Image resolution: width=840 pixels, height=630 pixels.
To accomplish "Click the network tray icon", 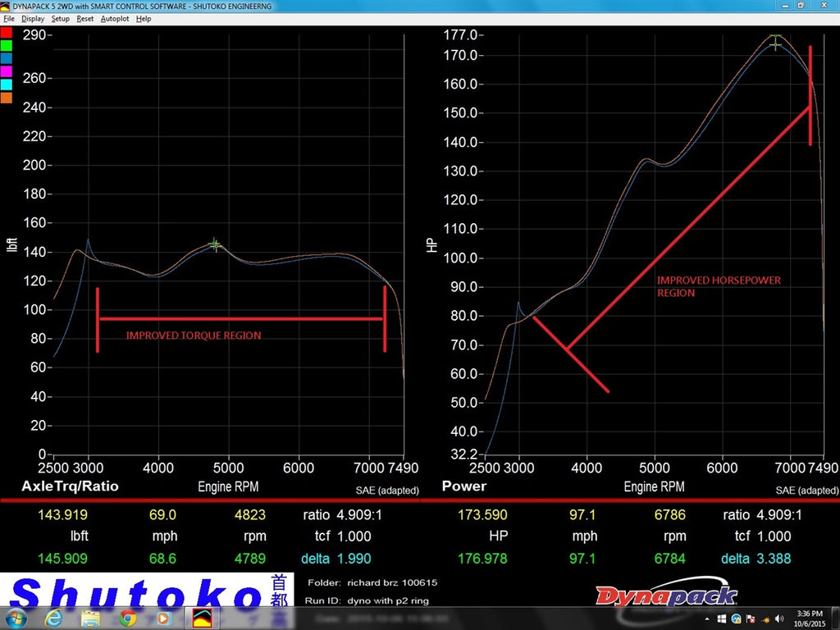I will coord(765,619).
